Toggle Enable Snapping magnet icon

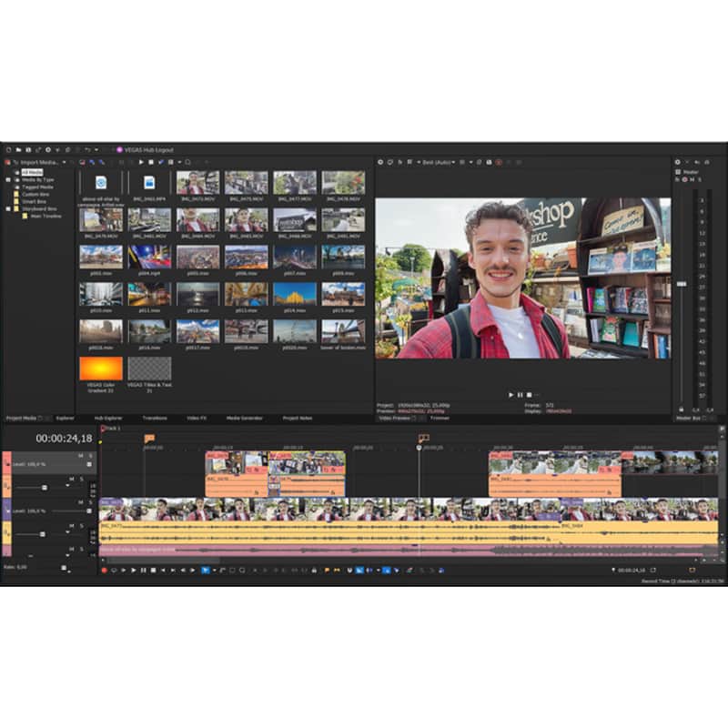click(x=349, y=571)
